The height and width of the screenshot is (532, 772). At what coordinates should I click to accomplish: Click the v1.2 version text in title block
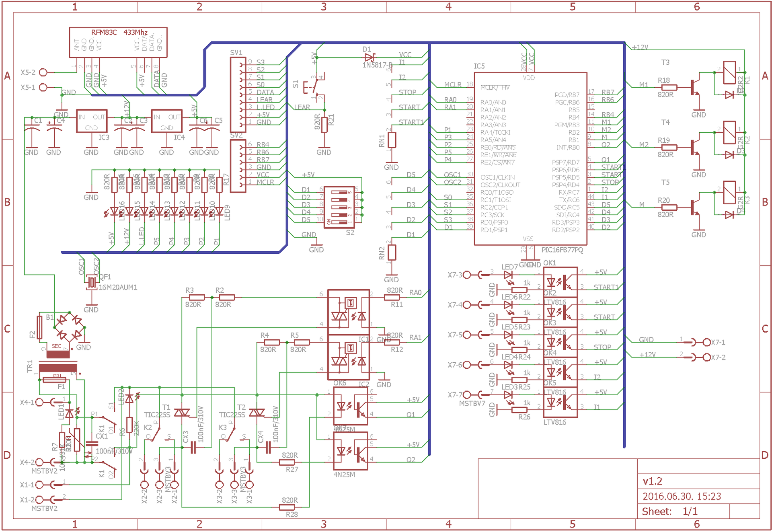(652, 481)
